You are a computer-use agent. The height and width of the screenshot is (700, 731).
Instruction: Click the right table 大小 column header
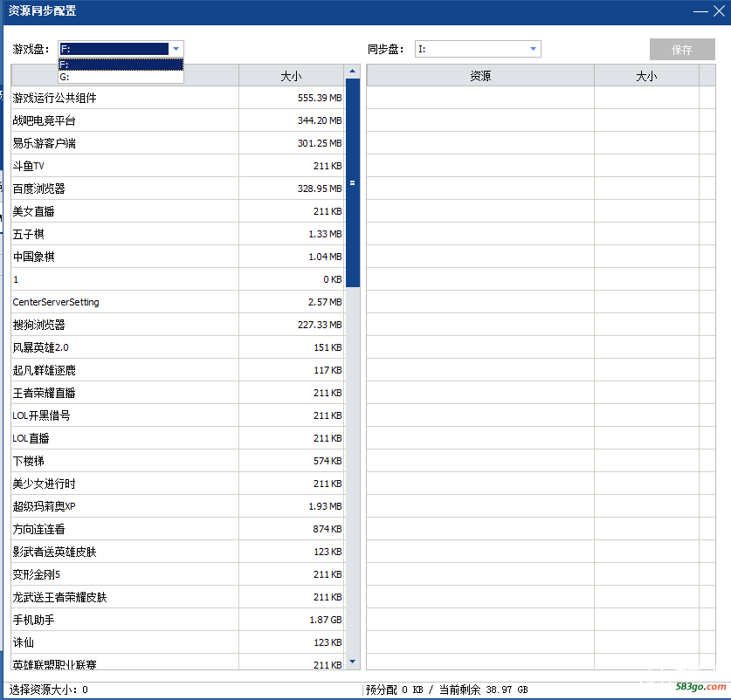point(646,76)
